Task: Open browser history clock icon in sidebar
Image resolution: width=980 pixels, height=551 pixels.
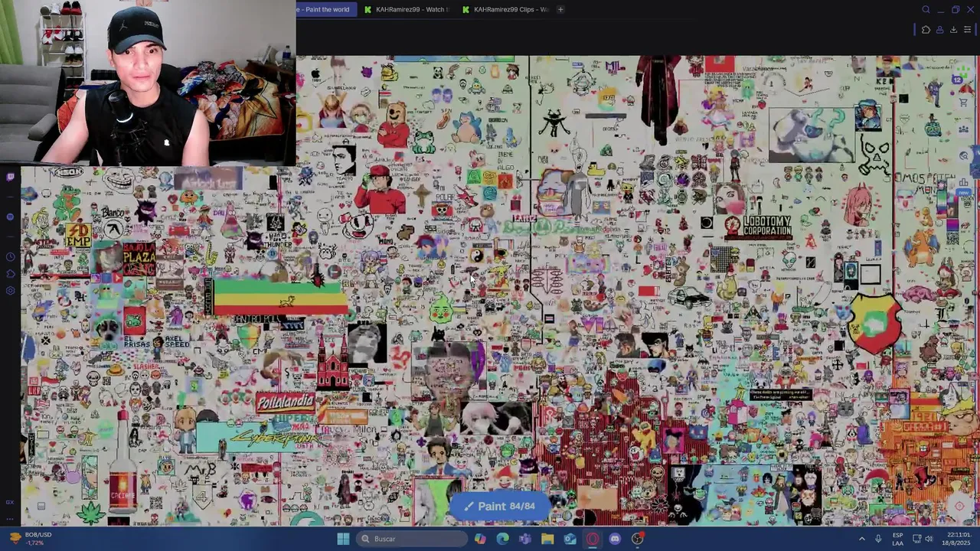Action: pos(10,257)
